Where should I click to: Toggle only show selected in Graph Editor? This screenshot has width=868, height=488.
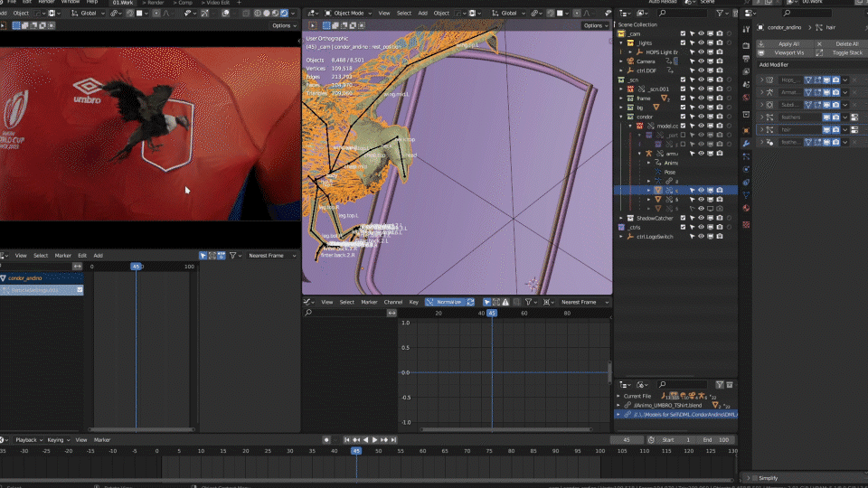click(x=486, y=302)
